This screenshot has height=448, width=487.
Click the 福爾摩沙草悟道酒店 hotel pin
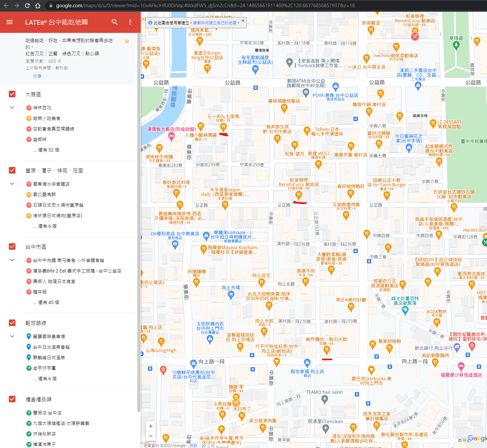click(461, 366)
